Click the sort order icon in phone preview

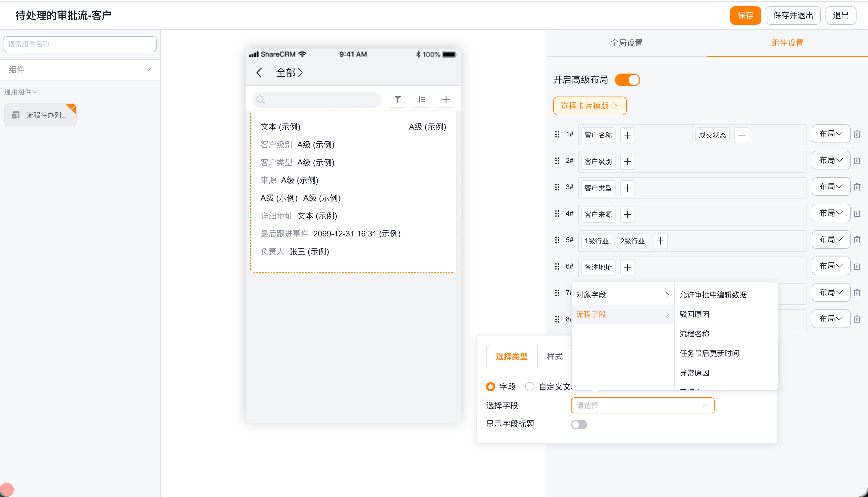pyautogui.click(x=422, y=100)
